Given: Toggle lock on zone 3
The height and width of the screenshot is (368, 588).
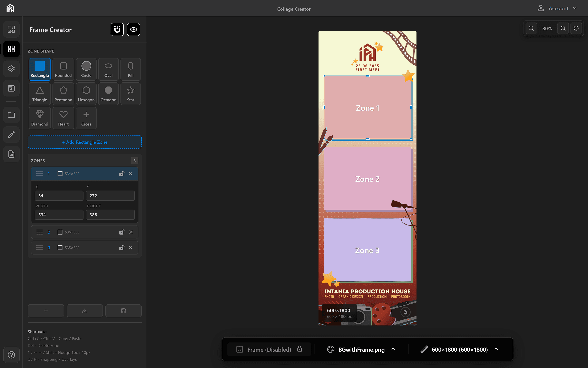Looking at the screenshot, I should click(122, 248).
